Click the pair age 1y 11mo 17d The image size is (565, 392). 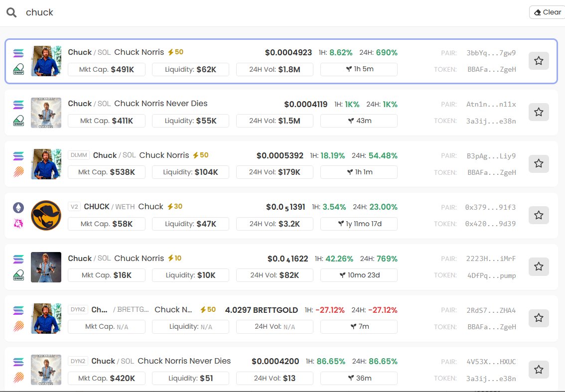(359, 224)
